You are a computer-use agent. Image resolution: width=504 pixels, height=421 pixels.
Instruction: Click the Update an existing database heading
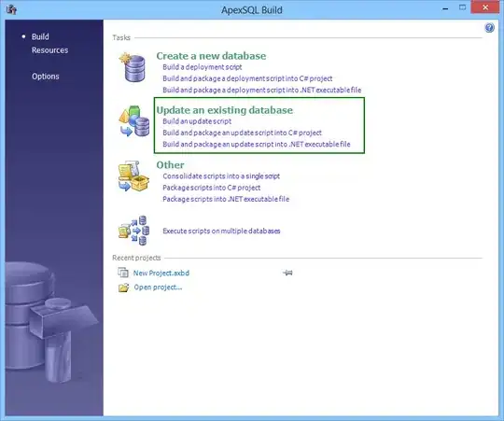pyautogui.click(x=225, y=110)
